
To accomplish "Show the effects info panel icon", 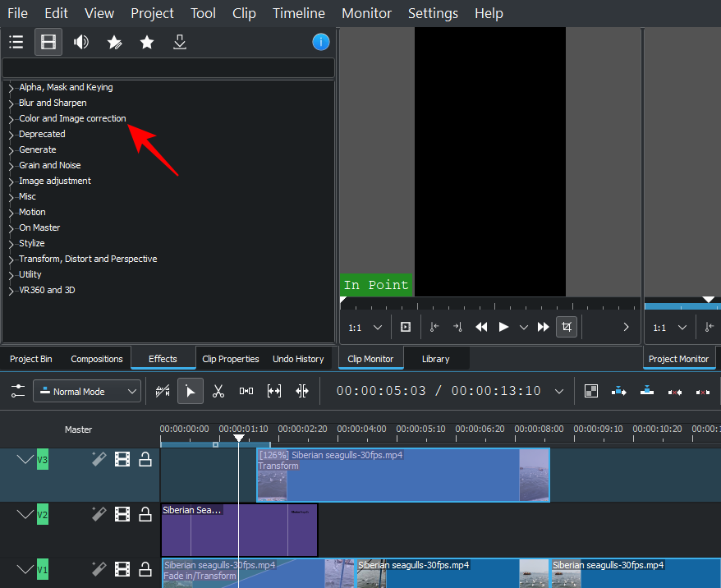I will [321, 43].
